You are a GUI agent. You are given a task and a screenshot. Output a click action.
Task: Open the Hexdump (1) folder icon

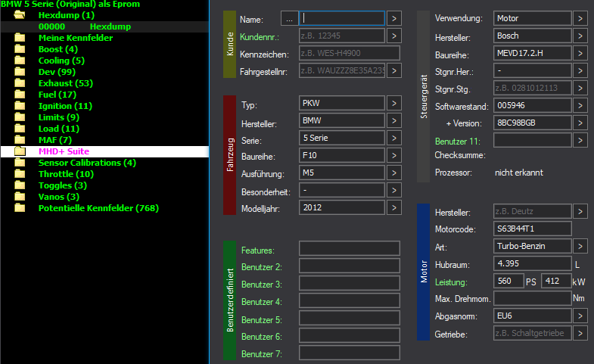pyautogui.click(x=20, y=15)
